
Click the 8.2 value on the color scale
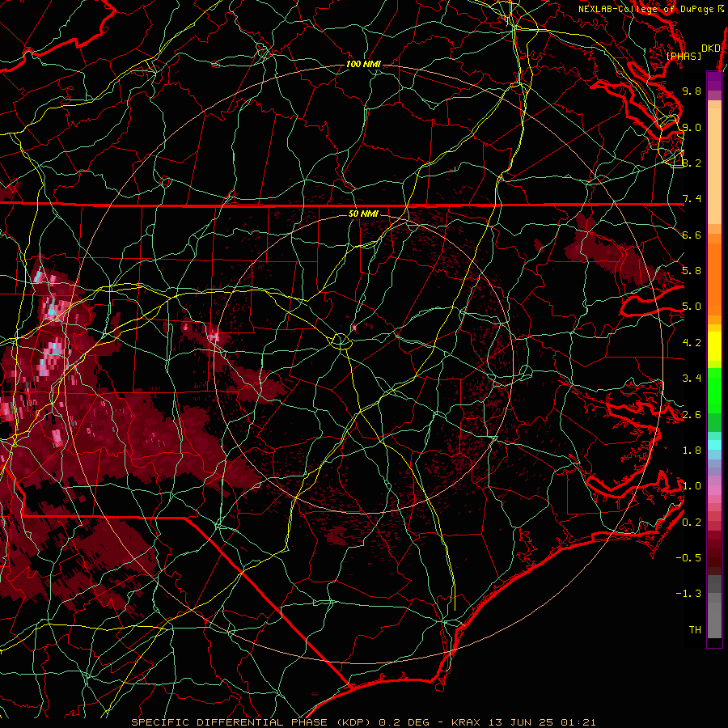click(692, 163)
